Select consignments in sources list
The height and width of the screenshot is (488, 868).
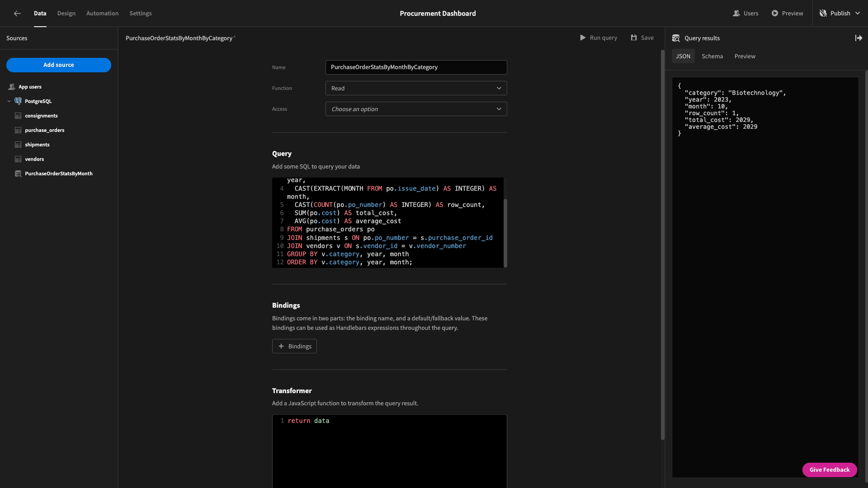pyautogui.click(x=41, y=116)
